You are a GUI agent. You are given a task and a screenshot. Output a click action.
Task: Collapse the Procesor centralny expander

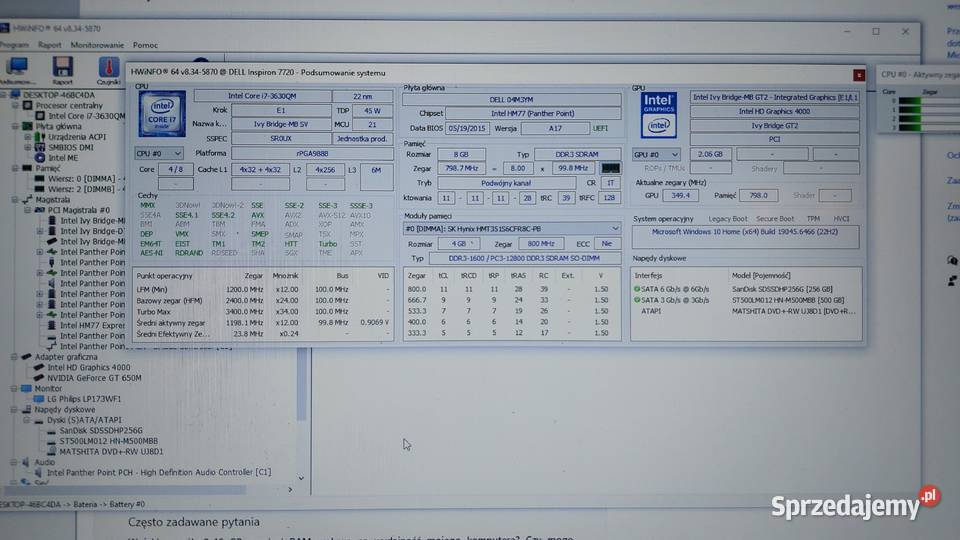pos(15,105)
